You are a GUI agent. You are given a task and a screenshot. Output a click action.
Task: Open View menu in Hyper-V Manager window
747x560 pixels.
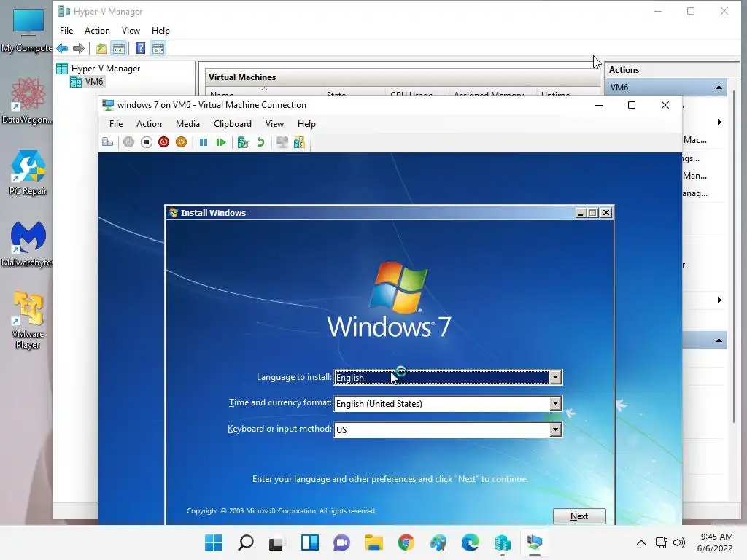pos(131,31)
